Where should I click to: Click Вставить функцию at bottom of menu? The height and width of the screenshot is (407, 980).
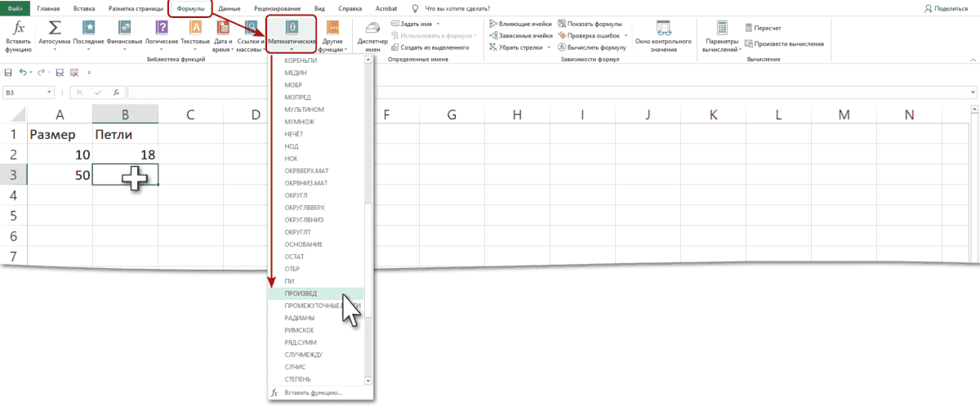click(313, 393)
